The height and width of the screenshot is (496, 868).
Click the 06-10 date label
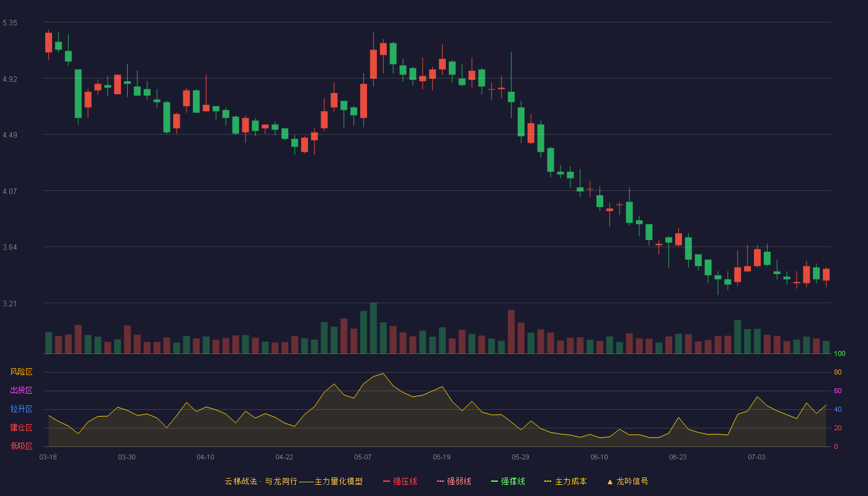point(599,457)
